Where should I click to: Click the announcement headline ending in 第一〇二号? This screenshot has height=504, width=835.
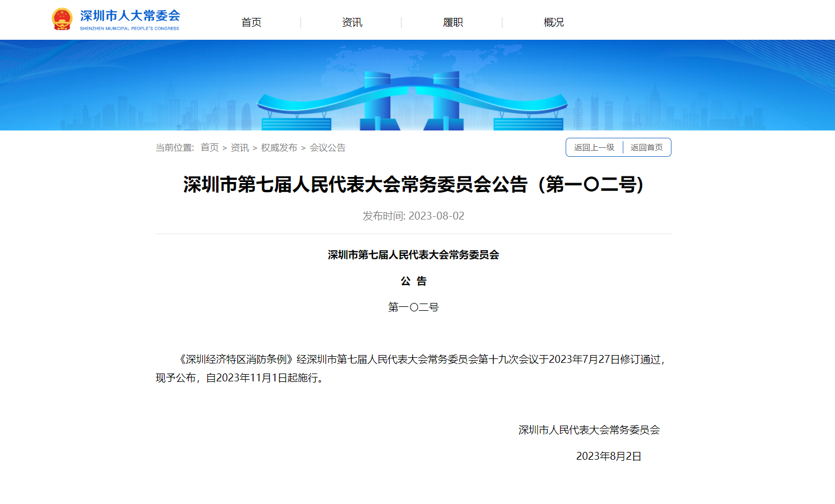click(413, 184)
